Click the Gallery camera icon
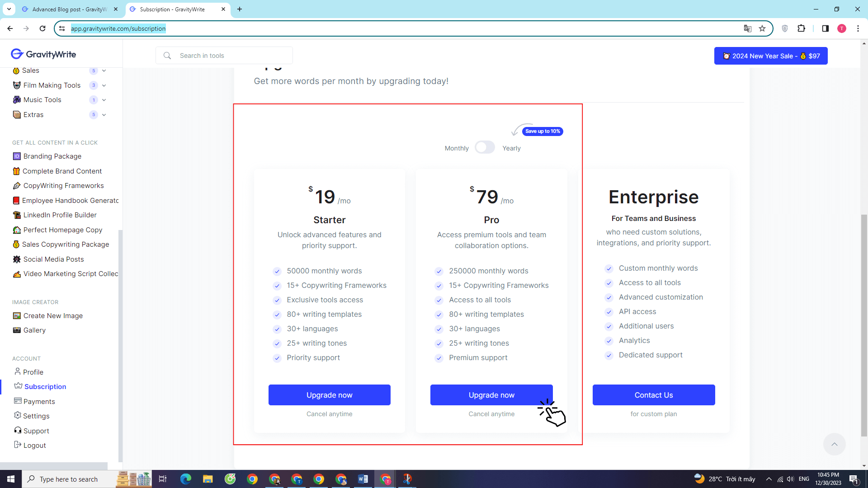The image size is (868, 488). point(17,330)
